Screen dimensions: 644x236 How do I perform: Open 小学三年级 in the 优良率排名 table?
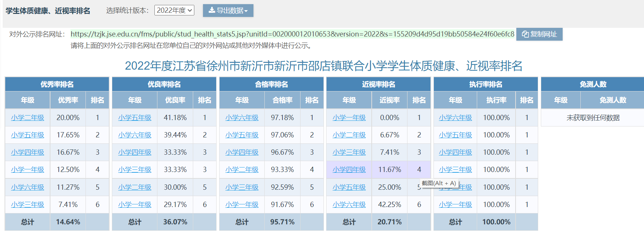coord(135,169)
